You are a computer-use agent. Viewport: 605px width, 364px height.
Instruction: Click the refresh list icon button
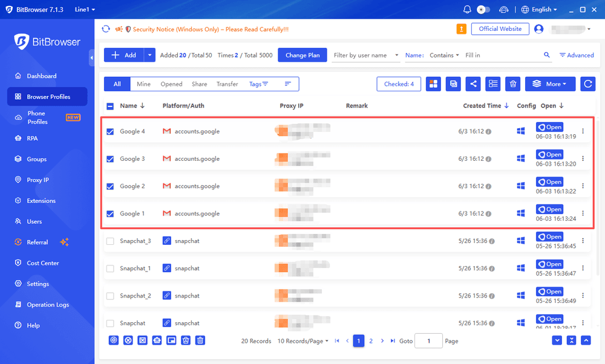[588, 84]
